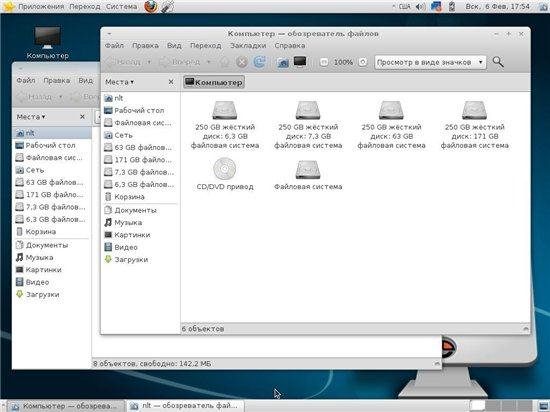Expand the Места sidebar selector
Image resolution: width=550 pixels, height=412 pixels.
[119, 82]
